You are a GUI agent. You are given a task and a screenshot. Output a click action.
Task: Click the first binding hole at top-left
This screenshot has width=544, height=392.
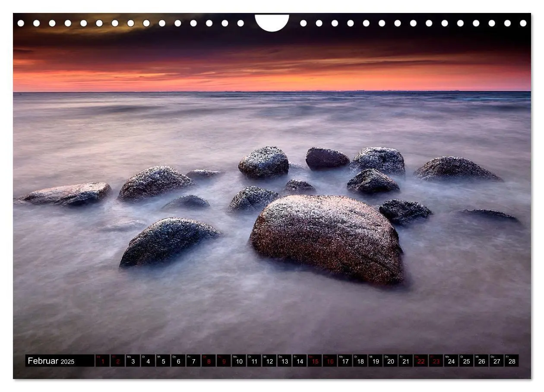tap(21, 23)
